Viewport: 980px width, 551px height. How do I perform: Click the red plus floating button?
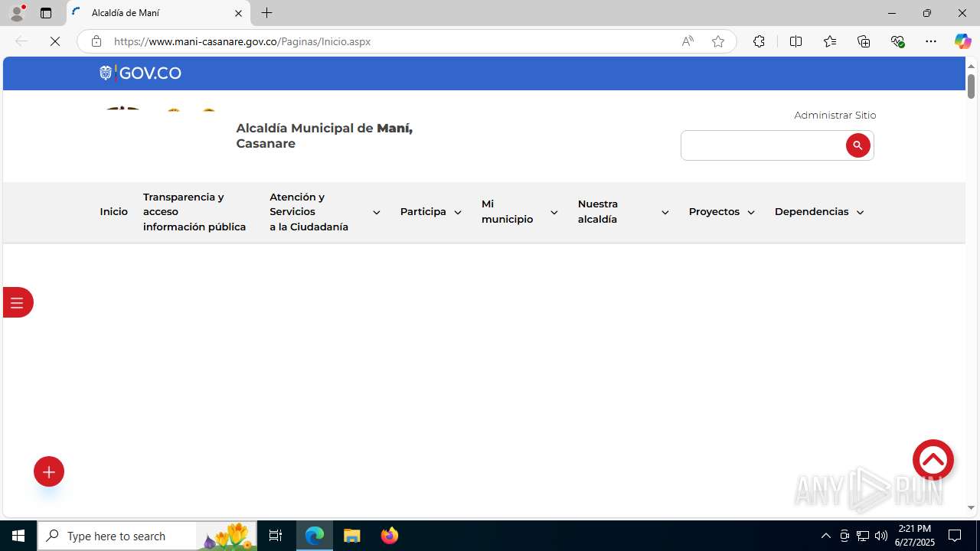pos(49,471)
